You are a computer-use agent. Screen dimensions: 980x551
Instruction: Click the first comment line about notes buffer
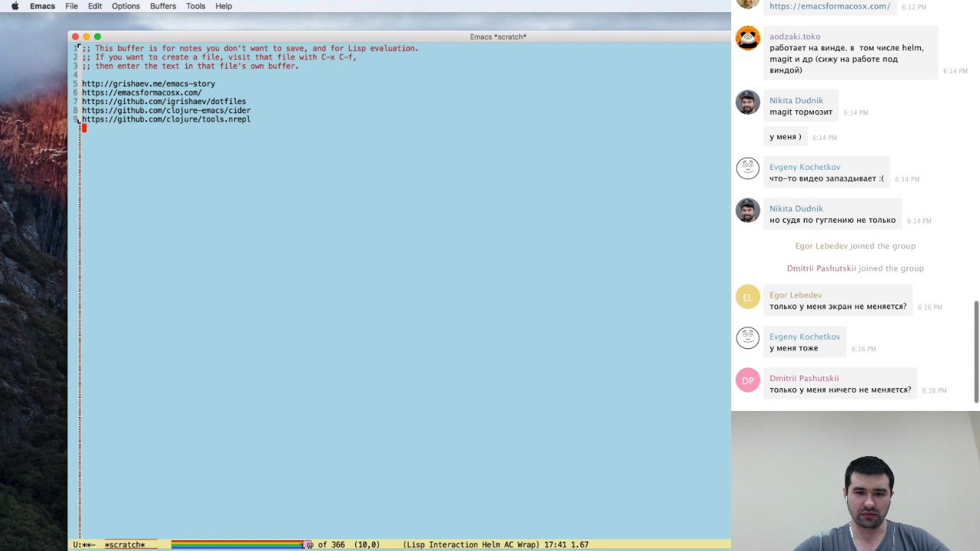click(x=250, y=48)
